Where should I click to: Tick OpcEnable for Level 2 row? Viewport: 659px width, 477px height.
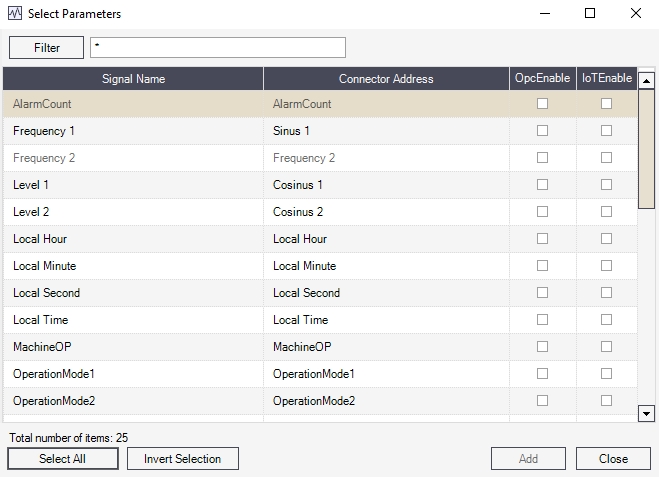(x=543, y=212)
